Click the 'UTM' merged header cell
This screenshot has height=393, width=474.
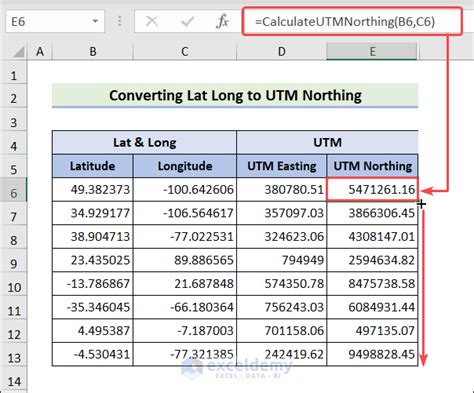click(x=327, y=142)
